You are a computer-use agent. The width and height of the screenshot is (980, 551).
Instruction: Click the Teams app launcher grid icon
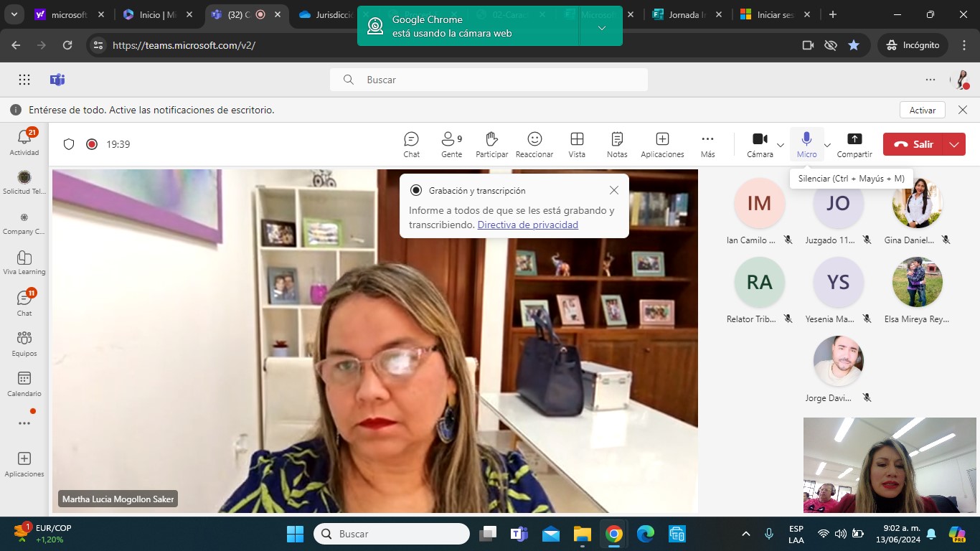click(x=24, y=80)
